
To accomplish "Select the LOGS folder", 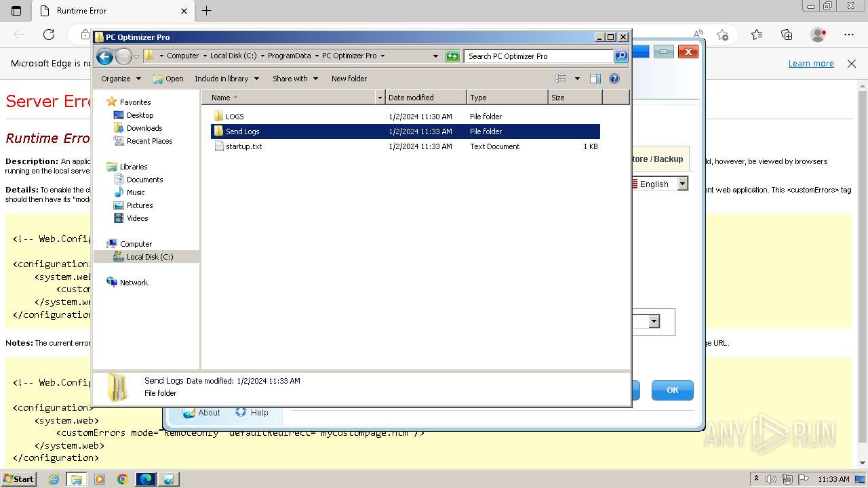I will tap(235, 117).
